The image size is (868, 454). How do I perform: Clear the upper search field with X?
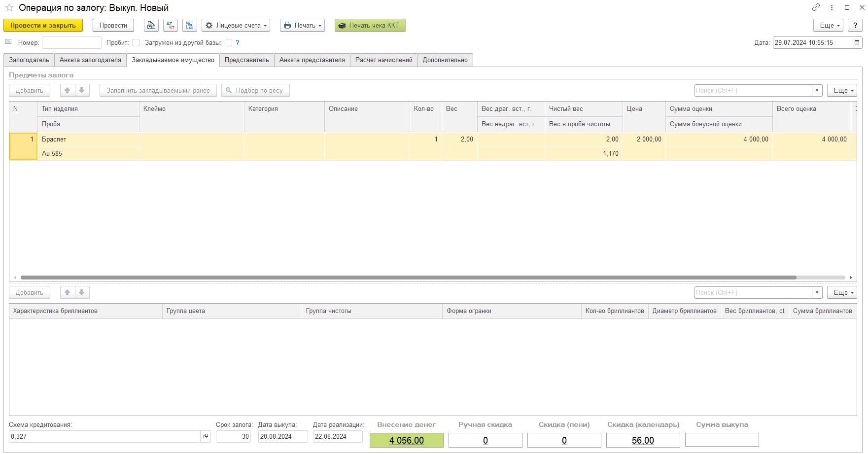(817, 90)
